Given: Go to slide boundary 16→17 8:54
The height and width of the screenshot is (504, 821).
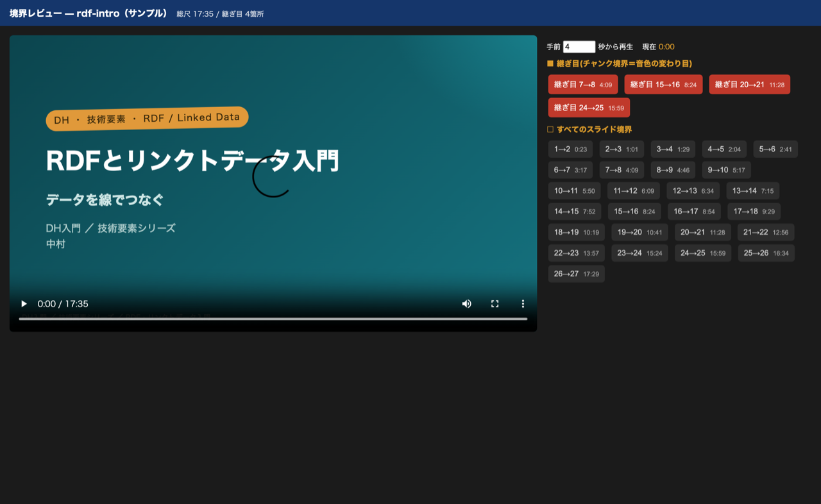Looking at the screenshot, I should (694, 212).
